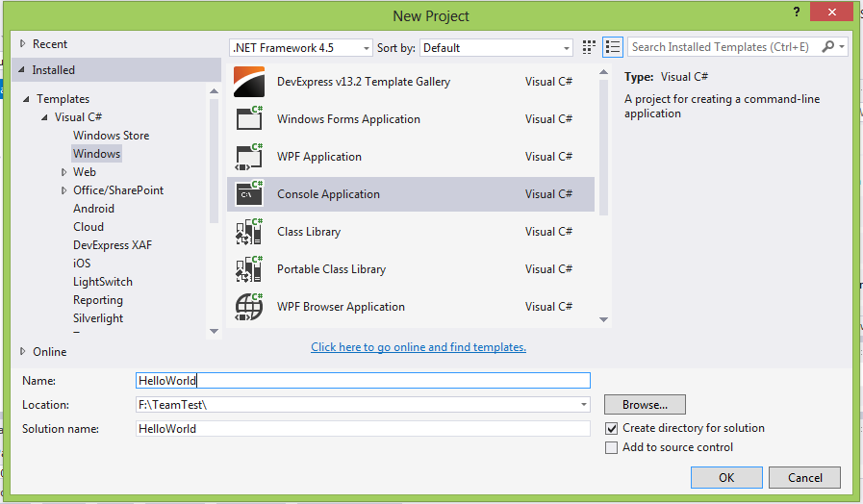Select Class Library template name text
Image resolution: width=863 pixels, height=504 pixels.
(309, 232)
